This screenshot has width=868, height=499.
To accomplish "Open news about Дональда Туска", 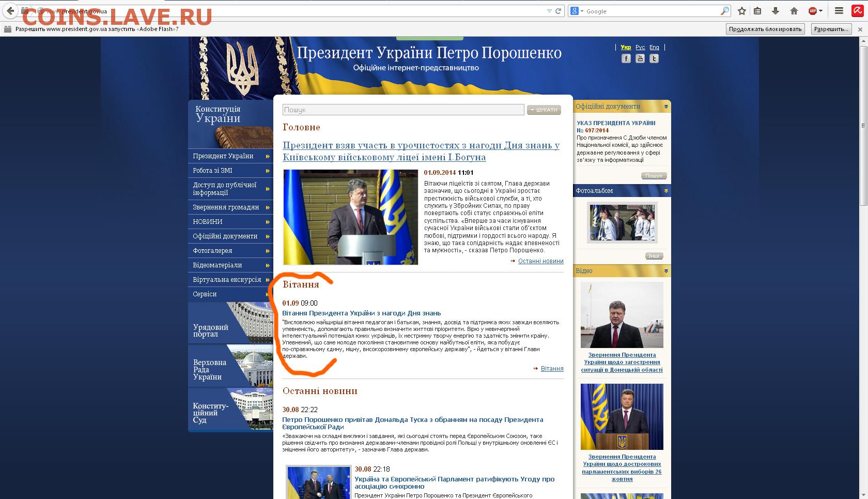I will coord(413,423).
